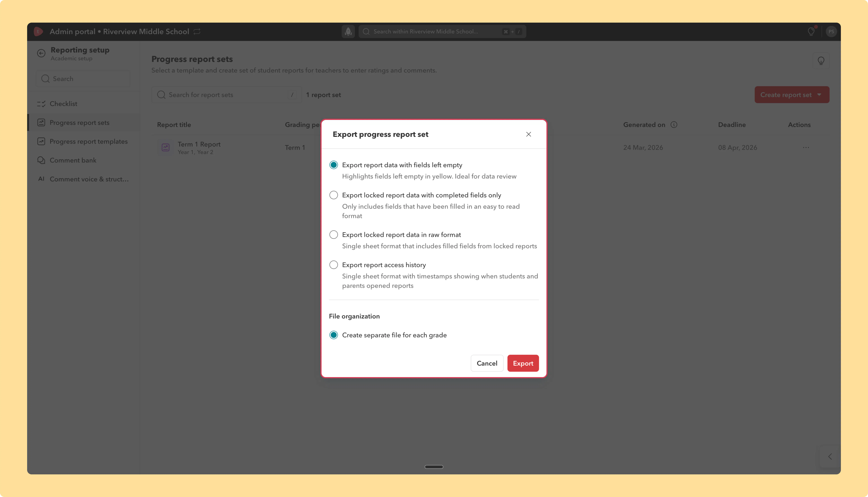Select Export report data with fields left empty
The image size is (868, 497).
pyautogui.click(x=334, y=165)
